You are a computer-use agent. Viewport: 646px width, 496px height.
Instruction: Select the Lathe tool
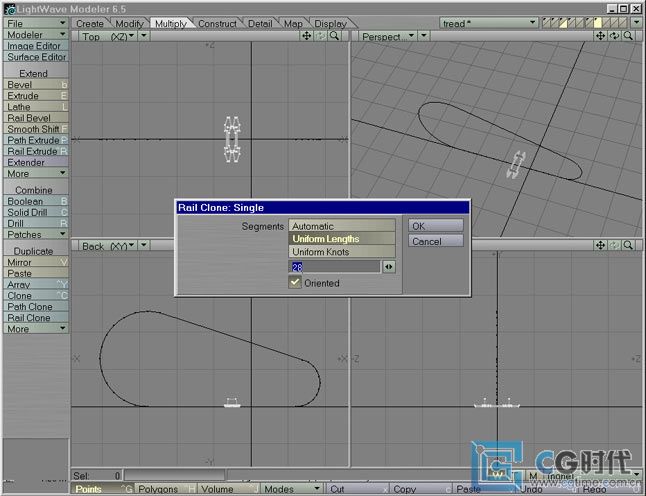click(36, 107)
